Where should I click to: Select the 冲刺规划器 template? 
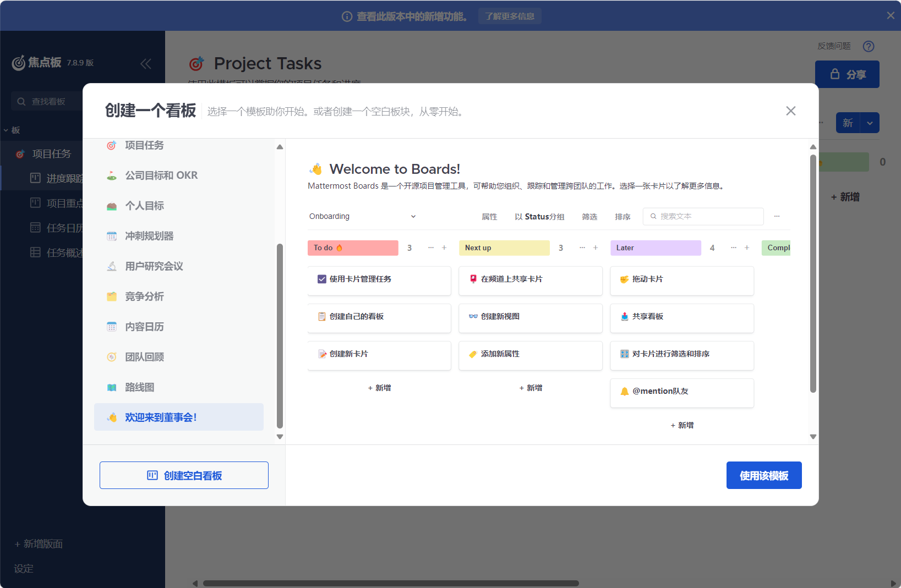pyautogui.click(x=149, y=236)
